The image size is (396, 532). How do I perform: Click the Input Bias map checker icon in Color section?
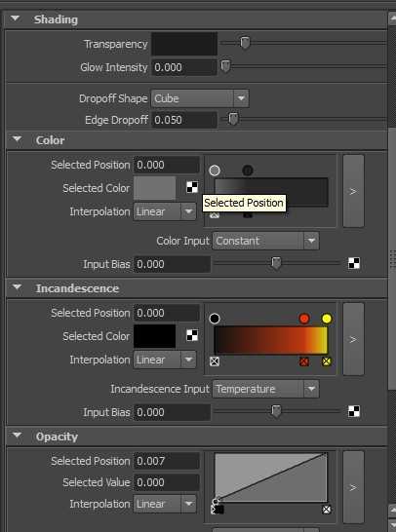pyautogui.click(x=354, y=263)
